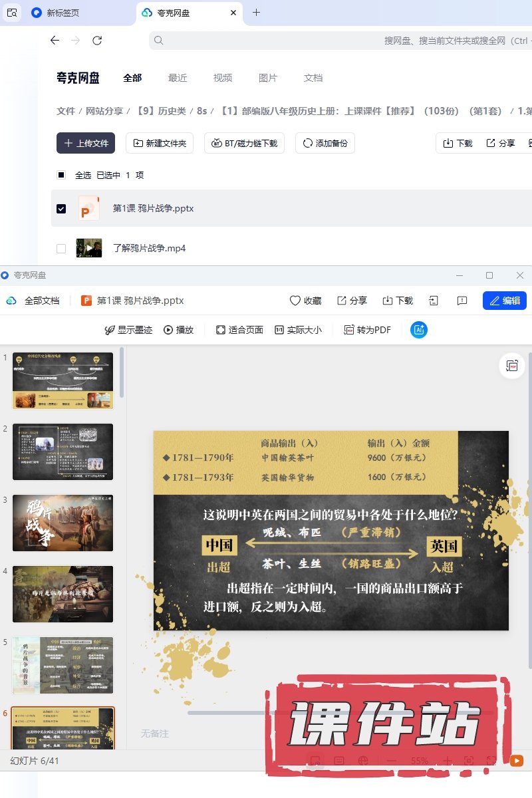Screen dimensions: 532x798
Task: Open BT/磁力链下载
Action: coord(244,143)
